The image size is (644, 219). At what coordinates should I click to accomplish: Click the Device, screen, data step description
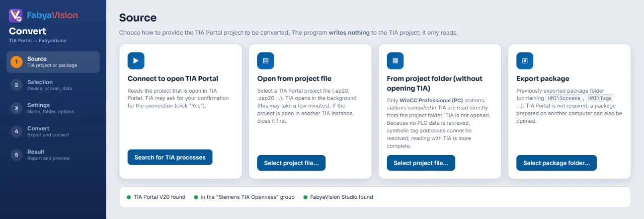[x=49, y=89]
